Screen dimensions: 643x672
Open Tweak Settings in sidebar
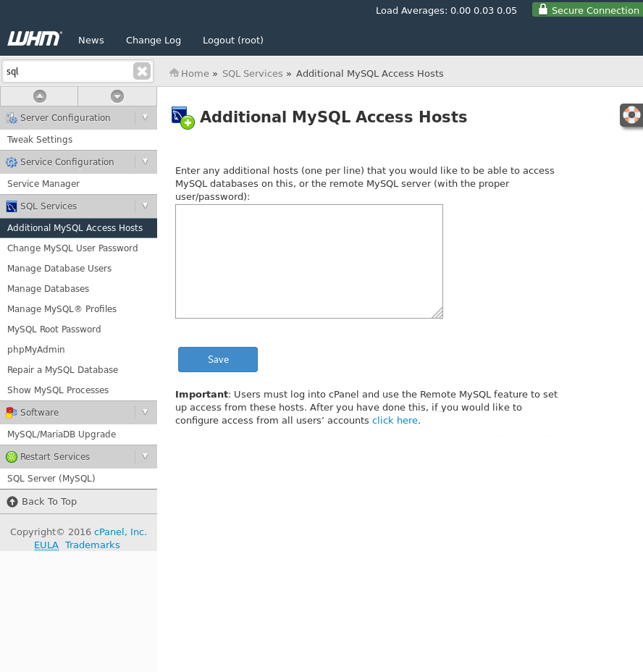(x=78, y=140)
